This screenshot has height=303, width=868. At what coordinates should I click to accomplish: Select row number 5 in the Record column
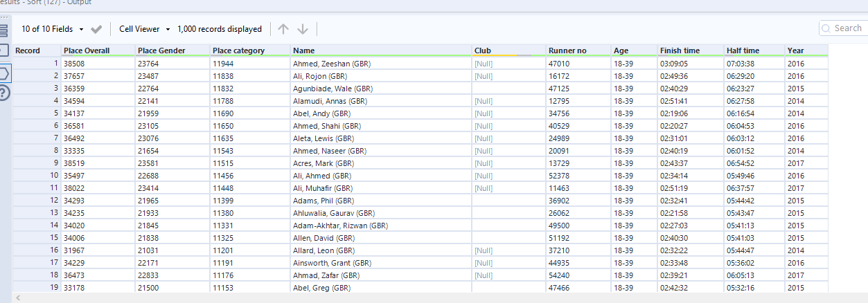pos(55,113)
